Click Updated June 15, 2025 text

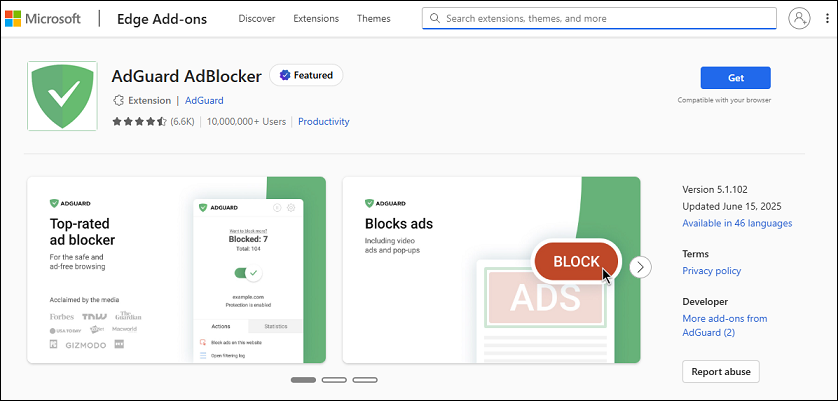point(732,206)
